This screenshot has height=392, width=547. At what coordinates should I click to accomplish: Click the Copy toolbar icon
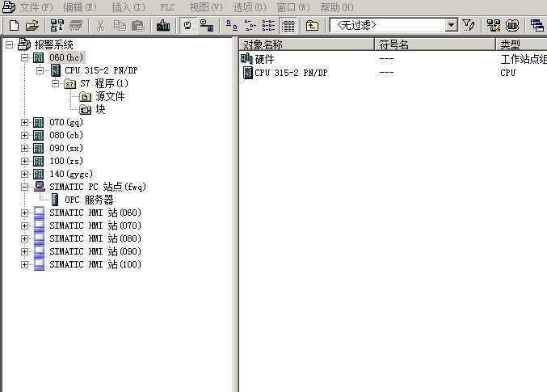120,26
